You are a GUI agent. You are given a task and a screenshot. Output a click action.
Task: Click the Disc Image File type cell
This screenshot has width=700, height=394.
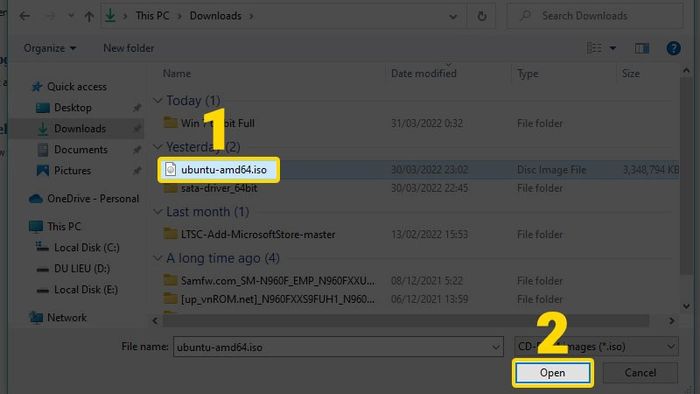coord(551,170)
